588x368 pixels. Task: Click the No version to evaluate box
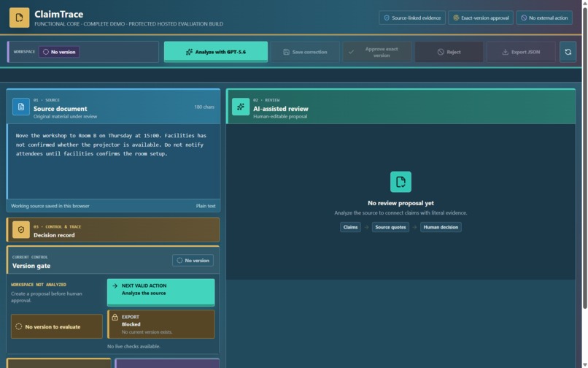tap(57, 326)
